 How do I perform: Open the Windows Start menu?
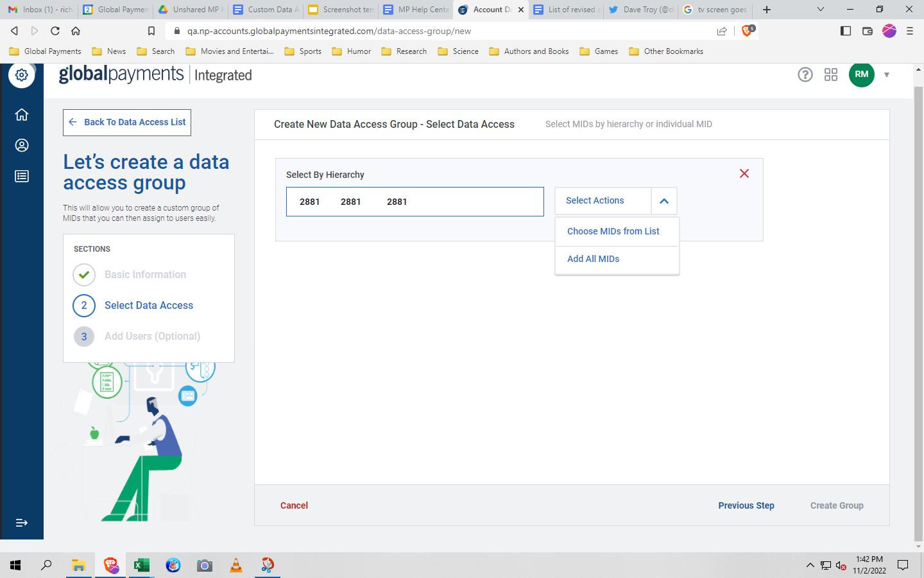coord(15,565)
